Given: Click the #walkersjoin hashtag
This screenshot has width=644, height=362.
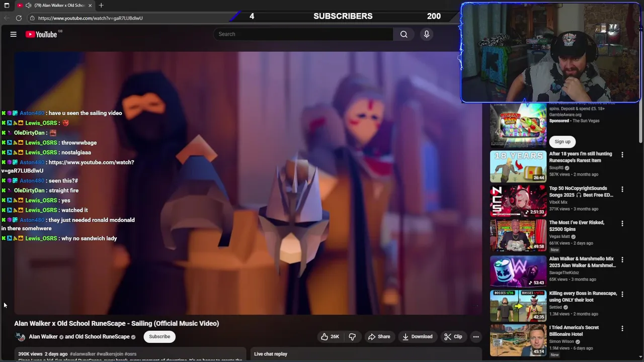Looking at the screenshot, I should tap(110, 354).
